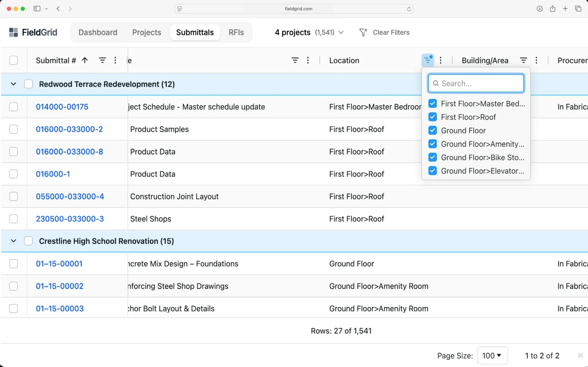Screen dimensions: 588x367
Task: Select the checkbox for row 016000-033000-2
Action: point(13,129)
